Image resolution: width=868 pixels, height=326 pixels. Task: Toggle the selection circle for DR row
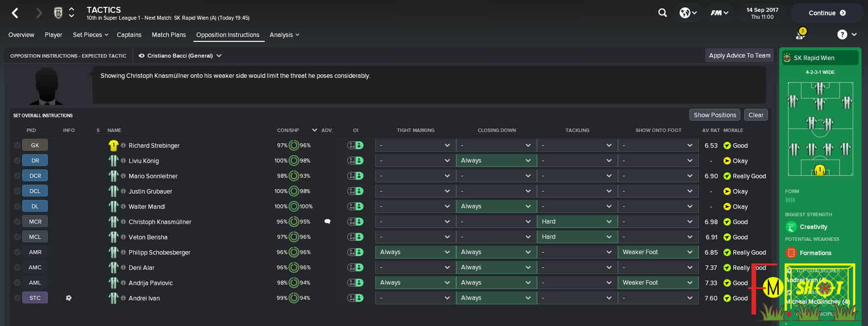pos(17,161)
